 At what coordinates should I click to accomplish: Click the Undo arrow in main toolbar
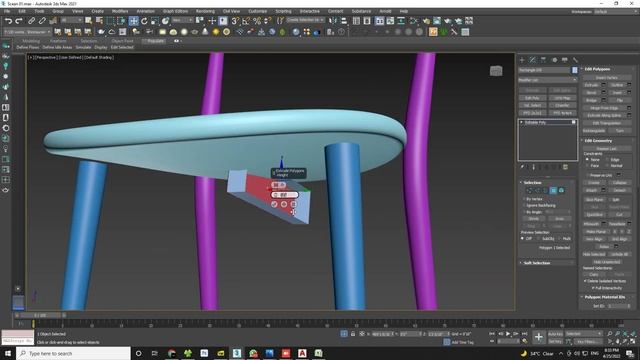tap(8, 20)
